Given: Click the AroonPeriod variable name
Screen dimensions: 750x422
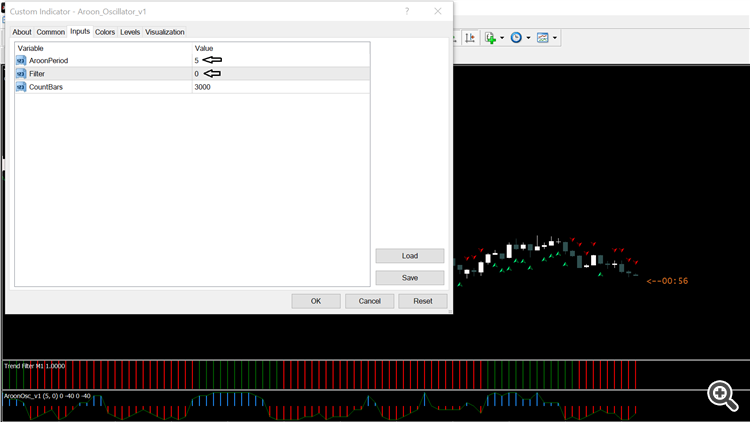Looking at the screenshot, I should [48, 61].
